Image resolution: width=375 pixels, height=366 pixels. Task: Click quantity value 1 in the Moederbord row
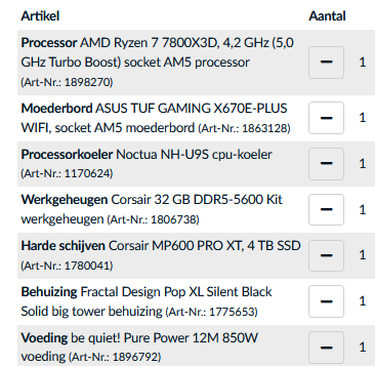[x=362, y=118]
